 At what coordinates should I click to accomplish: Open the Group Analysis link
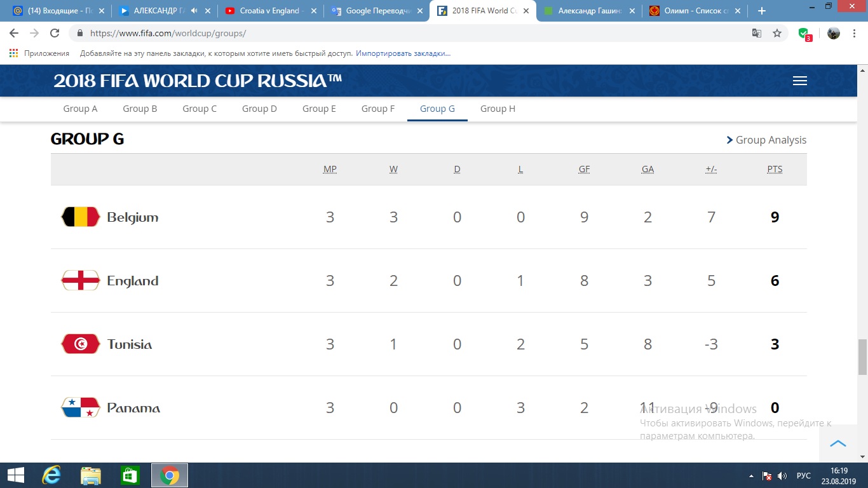(766, 140)
